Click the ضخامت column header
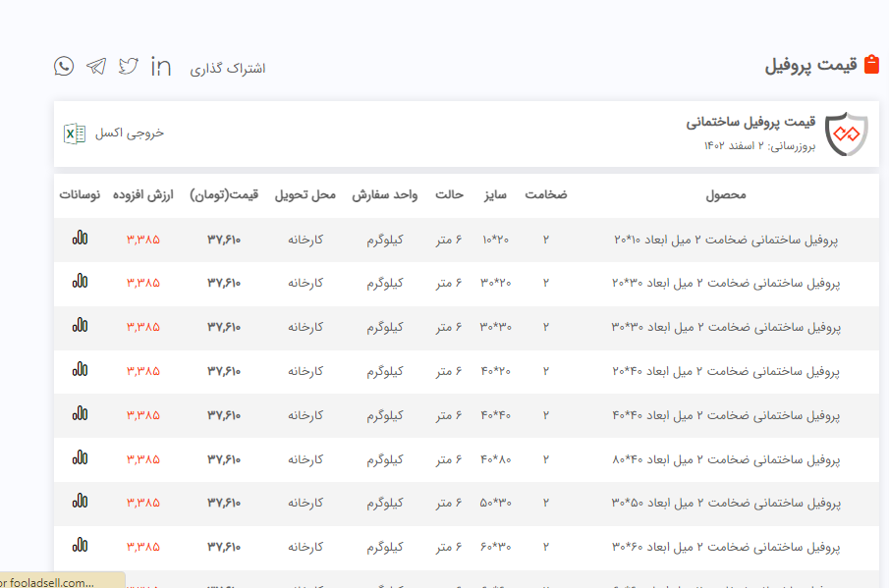 coord(545,194)
